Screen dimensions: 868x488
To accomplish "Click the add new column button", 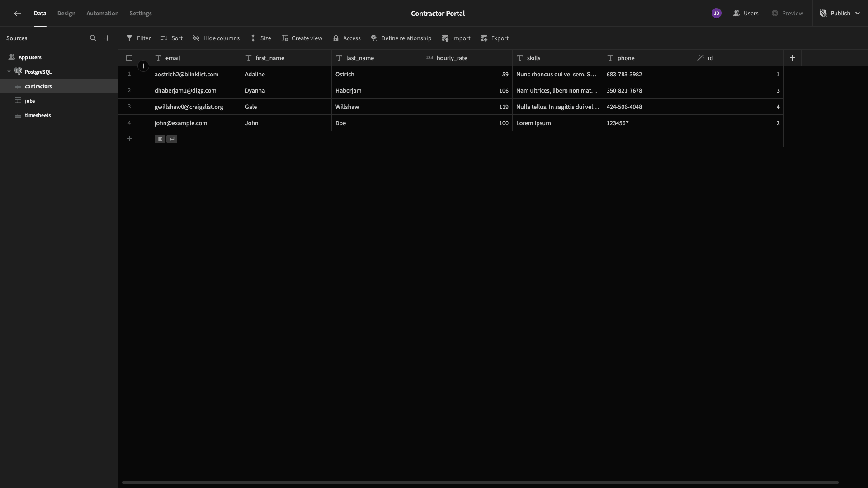I will pos(793,58).
